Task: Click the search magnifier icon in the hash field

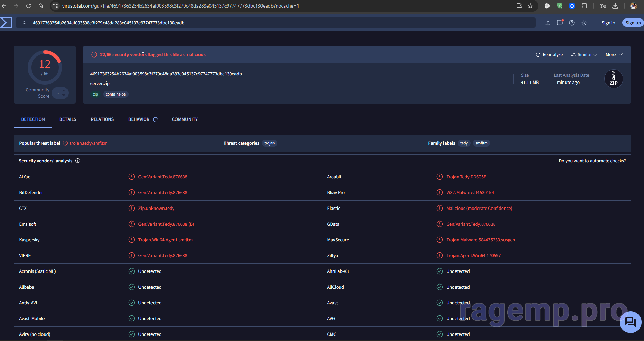Action: [x=25, y=23]
